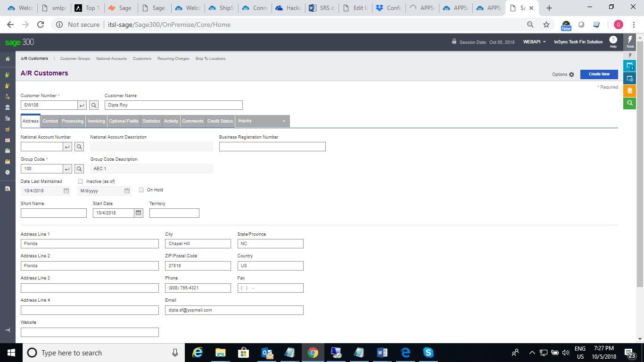Open Inactive as-of date calendar icon
Image resolution: width=644 pixels, height=362 pixels.
point(127,191)
